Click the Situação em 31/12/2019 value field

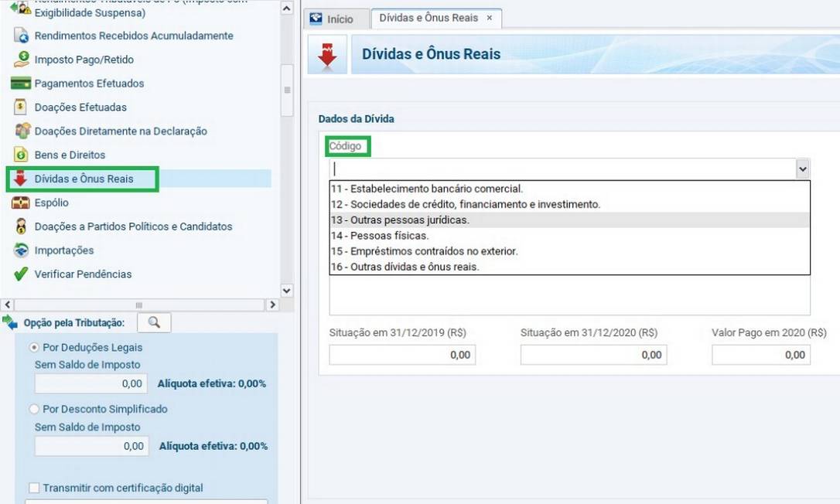click(402, 355)
